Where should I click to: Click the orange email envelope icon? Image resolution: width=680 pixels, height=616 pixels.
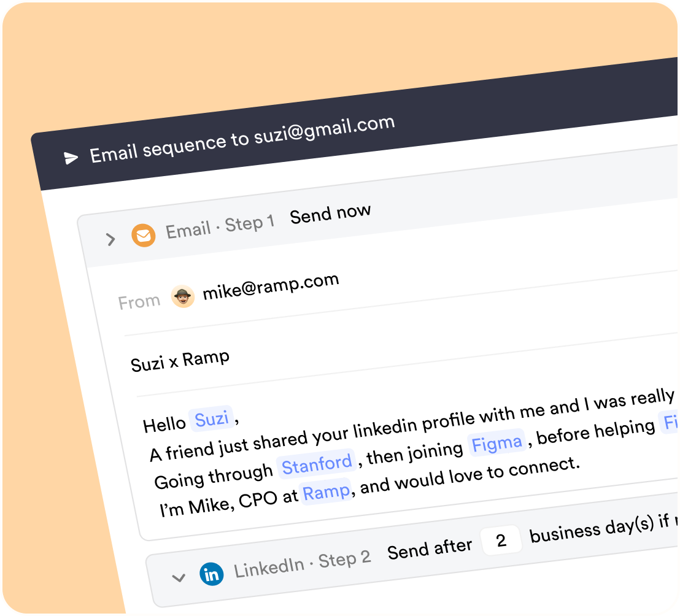(144, 235)
